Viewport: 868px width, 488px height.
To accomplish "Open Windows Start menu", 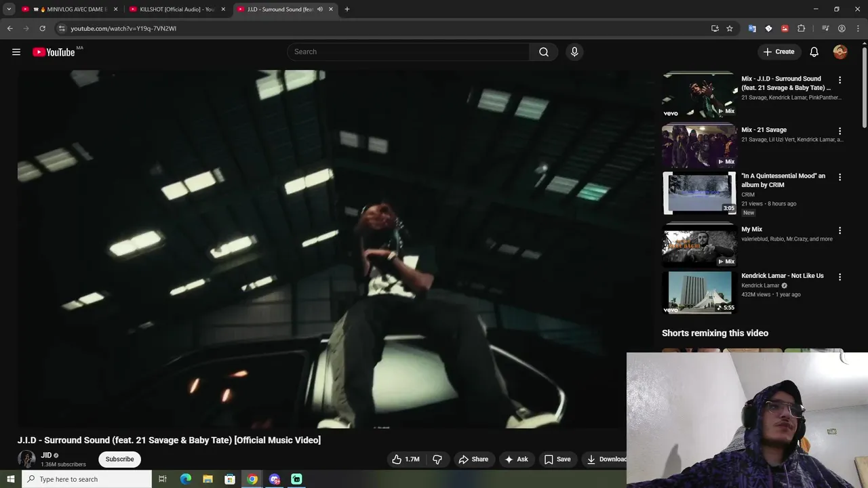I will pos(10,479).
